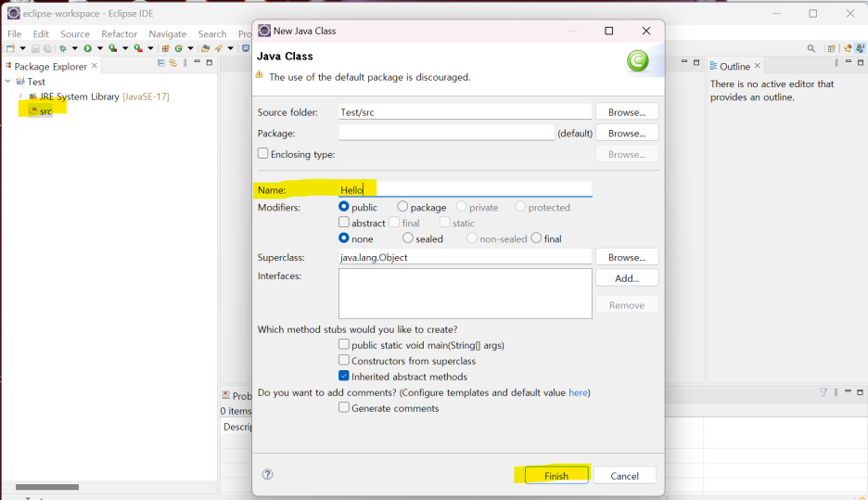Click the Problems view filter icon

[x=823, y=392]
